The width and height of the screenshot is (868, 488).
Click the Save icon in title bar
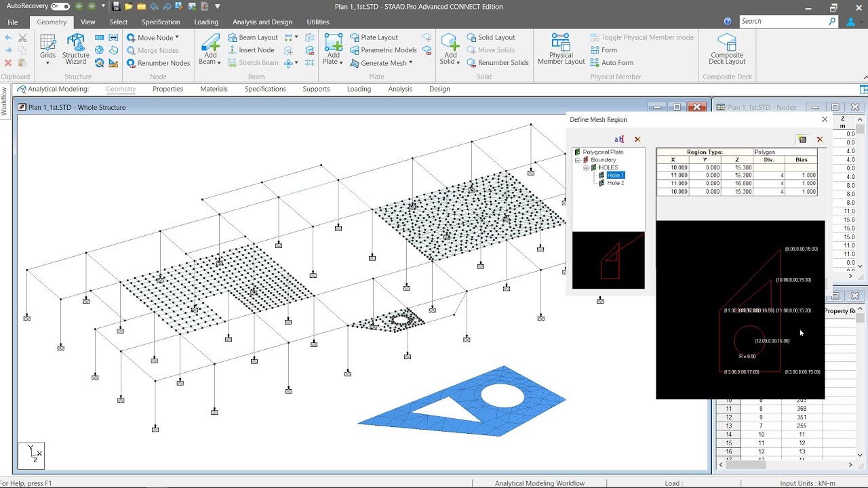[116, 7]
